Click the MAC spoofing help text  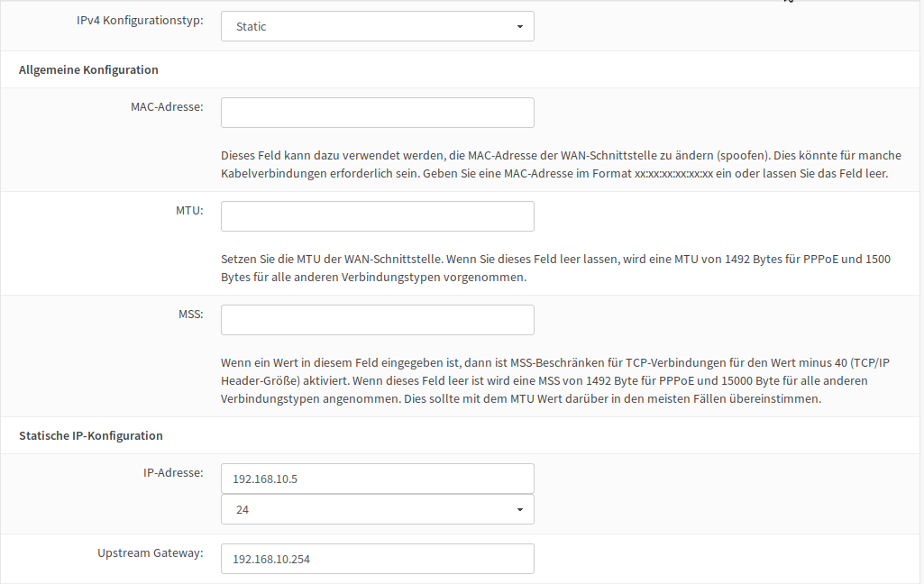561,164
